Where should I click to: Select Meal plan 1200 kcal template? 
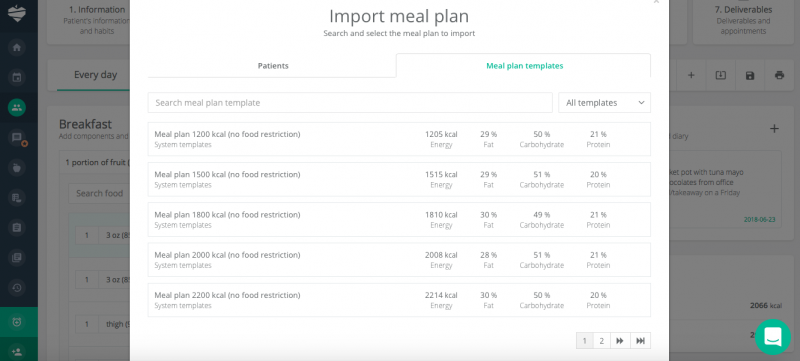point(399,139)
